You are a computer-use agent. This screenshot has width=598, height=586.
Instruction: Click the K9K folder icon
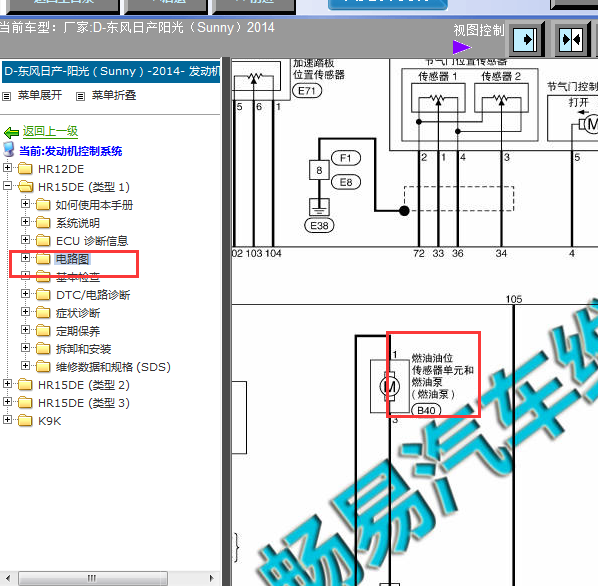tap(25, 421)
